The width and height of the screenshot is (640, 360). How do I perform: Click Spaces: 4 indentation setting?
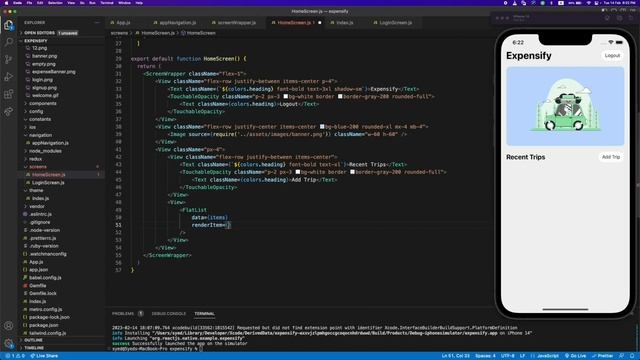click(x=485, y=356)
